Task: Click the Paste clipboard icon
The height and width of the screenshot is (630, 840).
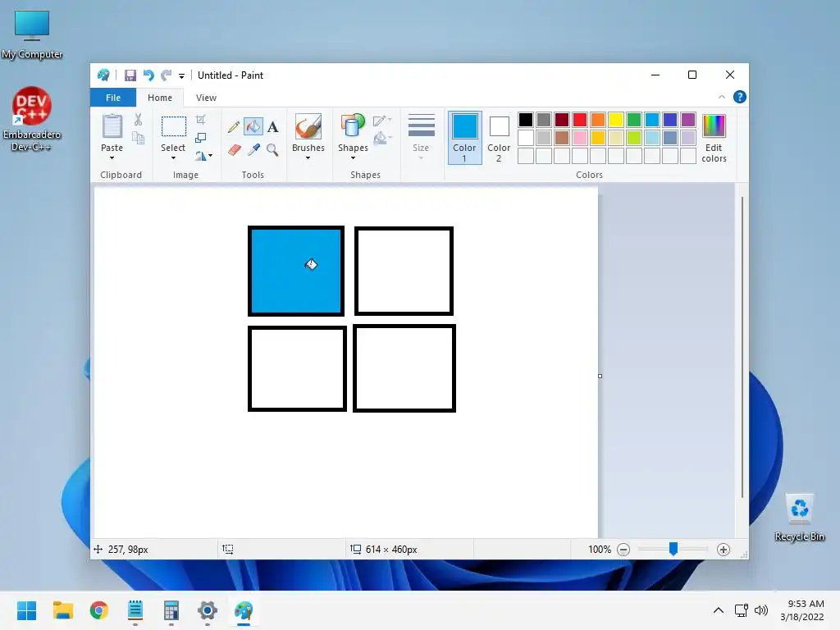Action: 112,127
